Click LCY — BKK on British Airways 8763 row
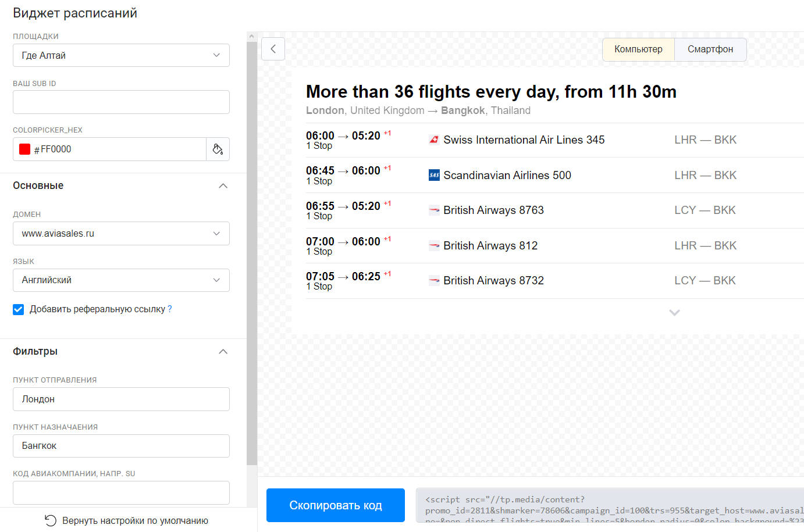This screenshot has height=532, width=804. point(705,210)
